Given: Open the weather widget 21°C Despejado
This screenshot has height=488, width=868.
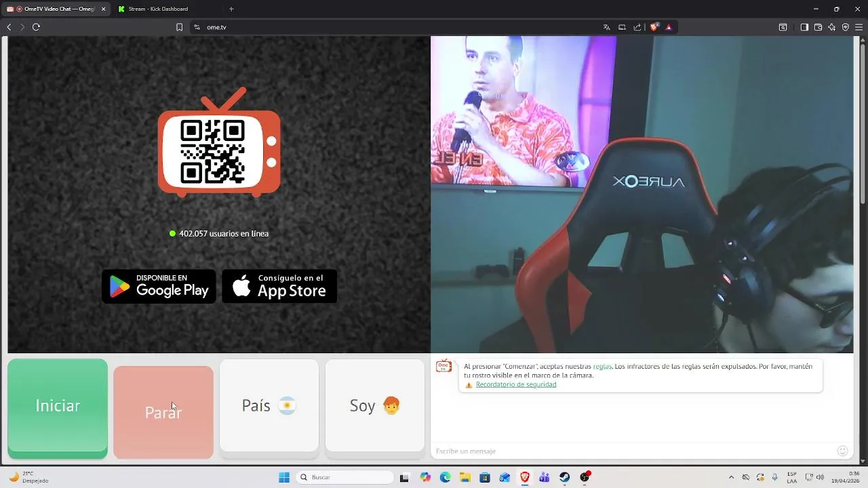Looking at the screenshot, I should pyautogui.click(x=28, y=477).
